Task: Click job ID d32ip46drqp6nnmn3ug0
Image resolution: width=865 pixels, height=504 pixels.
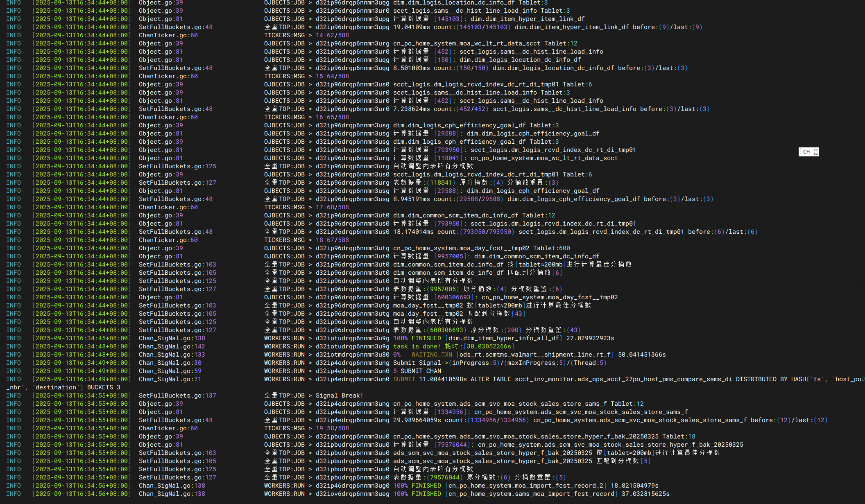Action: tap(352, 486)
